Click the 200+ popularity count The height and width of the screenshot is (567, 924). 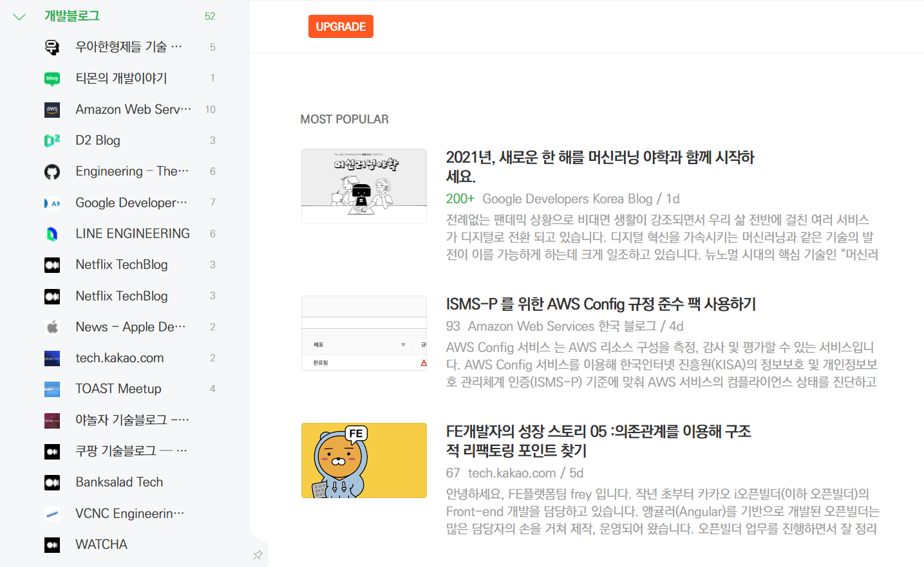click(460, 199)
